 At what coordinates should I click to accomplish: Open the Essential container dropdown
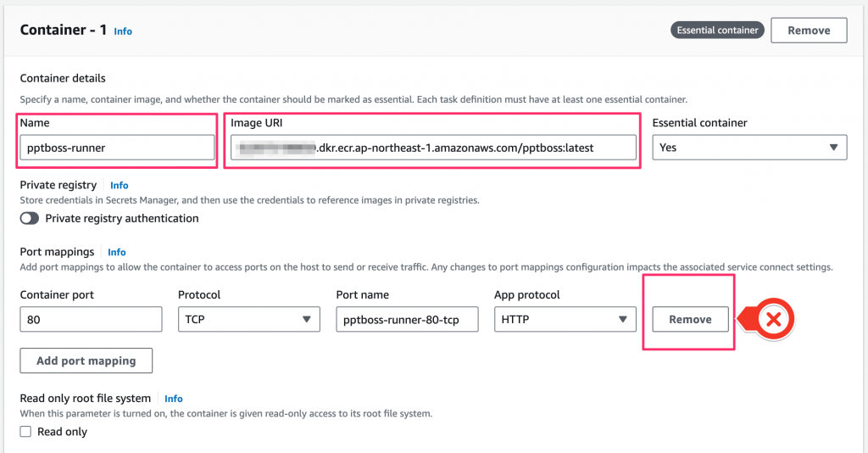click(749, 147)
